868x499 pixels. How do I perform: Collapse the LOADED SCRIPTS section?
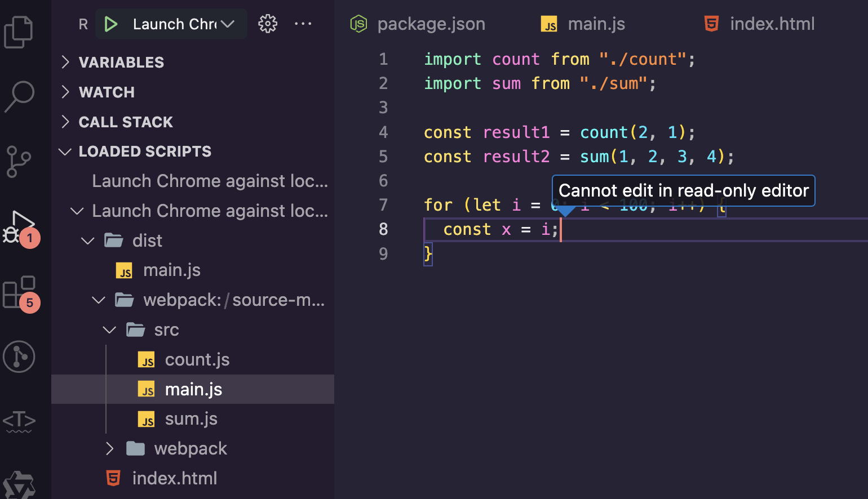(x=145, y=152)
